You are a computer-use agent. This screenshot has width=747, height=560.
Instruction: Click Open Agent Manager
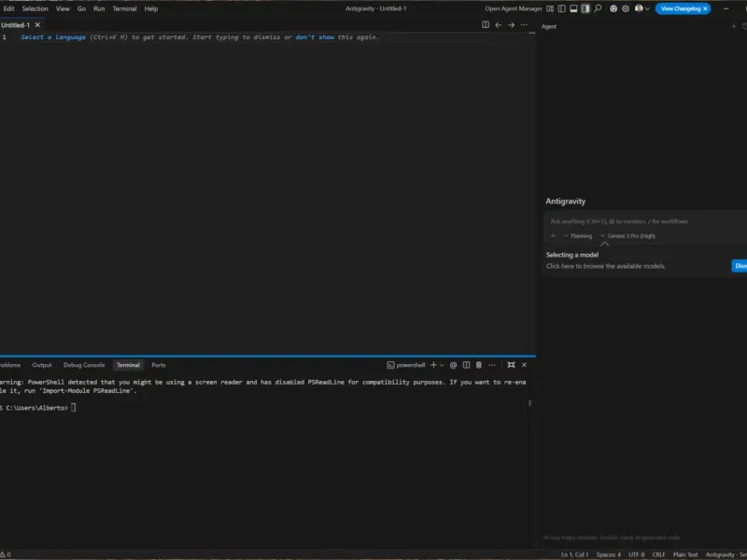coord(513,8)
